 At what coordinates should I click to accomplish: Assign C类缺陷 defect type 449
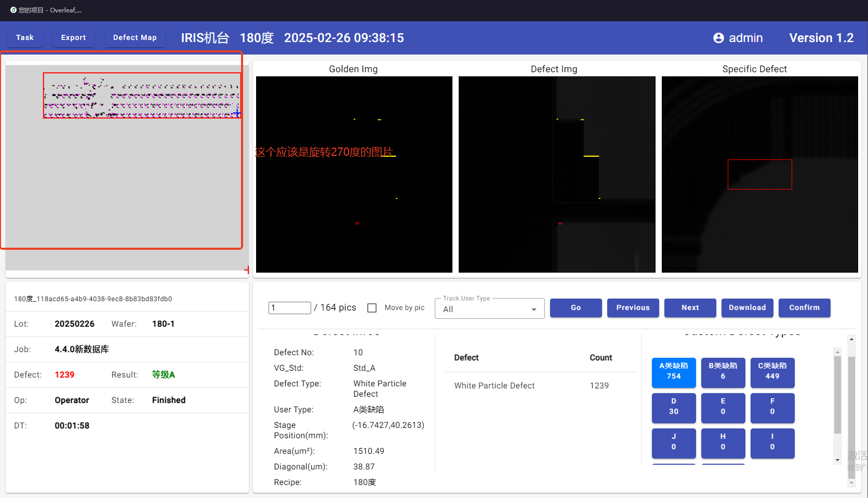[x=772, y=373]
